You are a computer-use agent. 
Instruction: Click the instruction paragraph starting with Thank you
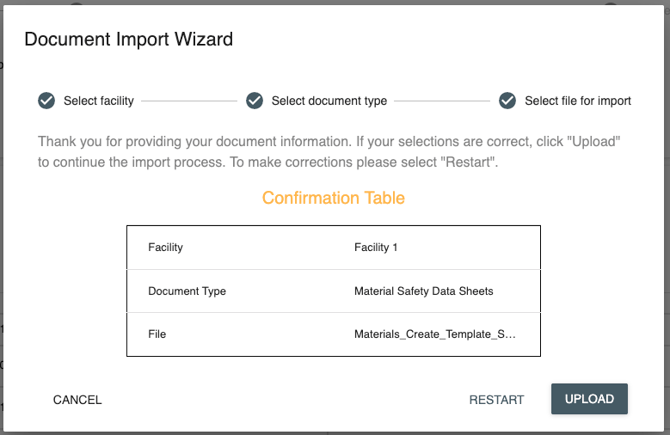tap(330, 151)
